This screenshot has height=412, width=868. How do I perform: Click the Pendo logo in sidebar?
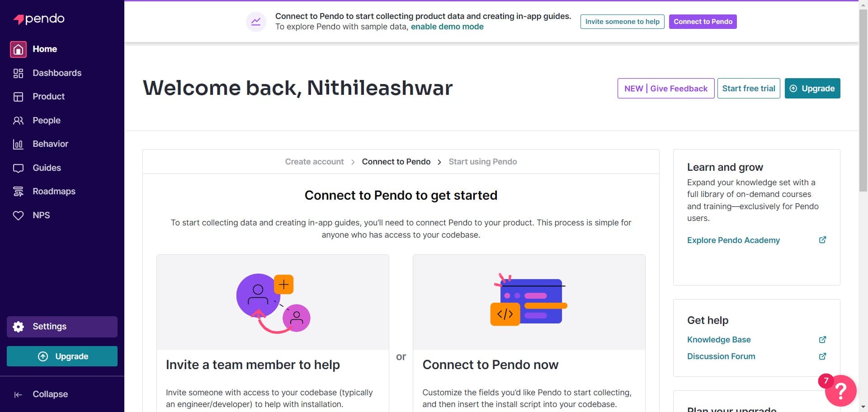[39, 19]
